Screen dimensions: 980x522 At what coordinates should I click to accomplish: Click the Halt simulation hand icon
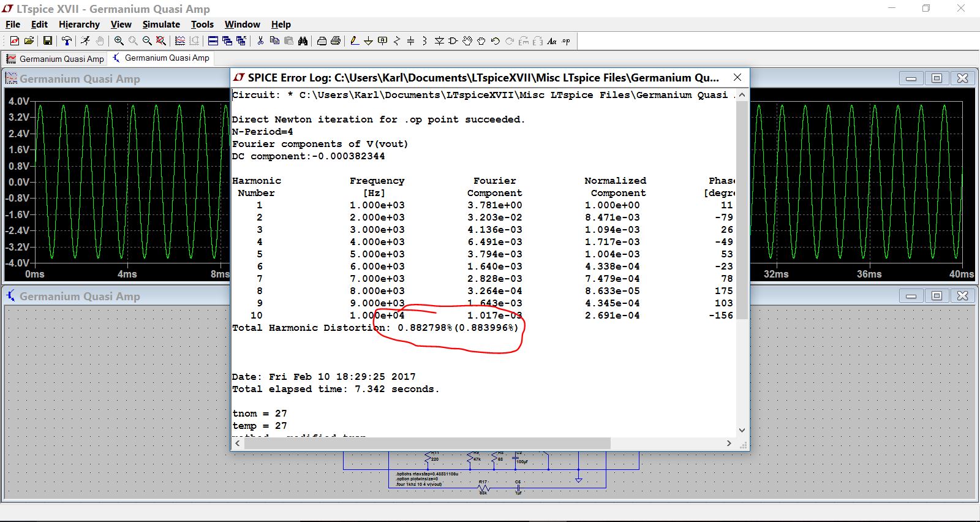coord(99,41)
